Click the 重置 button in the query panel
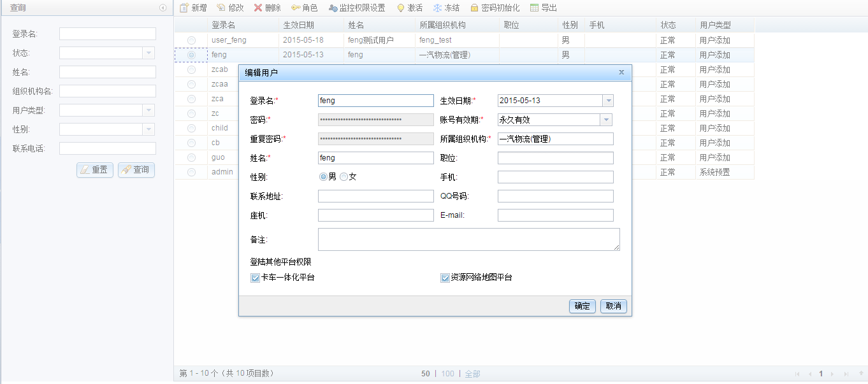Screen dimensions: 868x384 [x=95, y=170]
